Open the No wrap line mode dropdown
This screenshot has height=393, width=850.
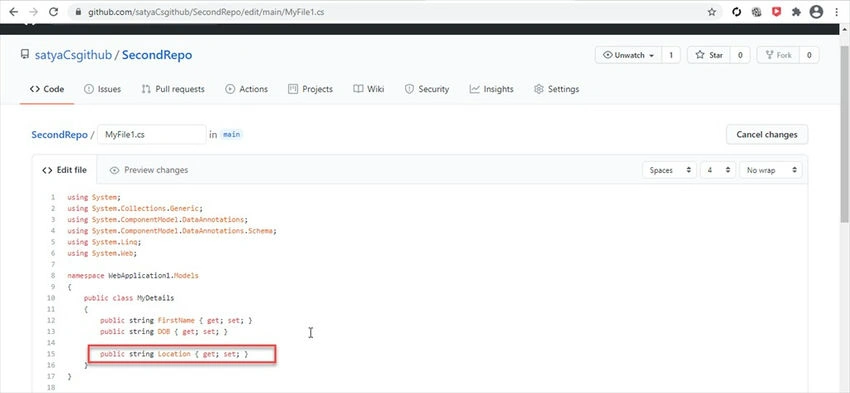tap(770, 170)
